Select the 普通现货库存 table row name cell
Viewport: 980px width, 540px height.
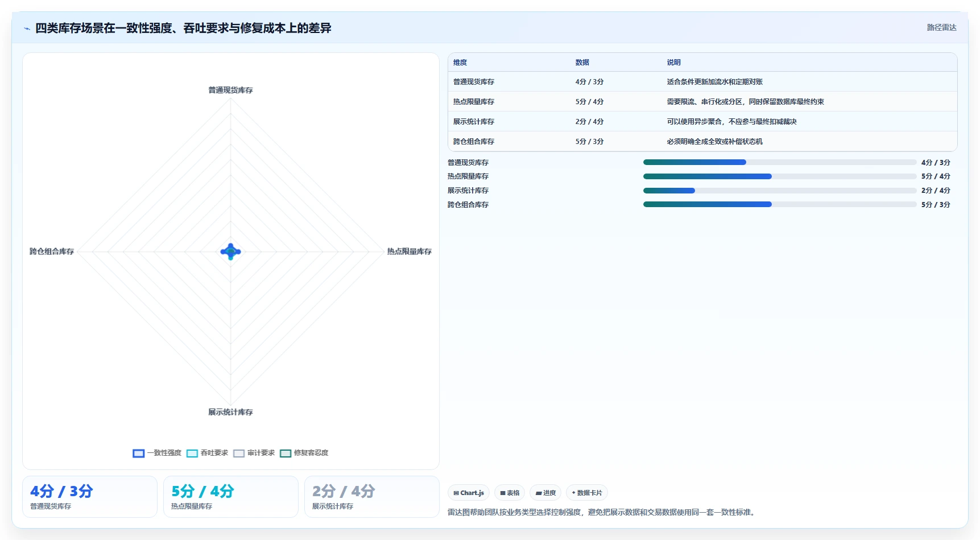click(x=474, y=82)
